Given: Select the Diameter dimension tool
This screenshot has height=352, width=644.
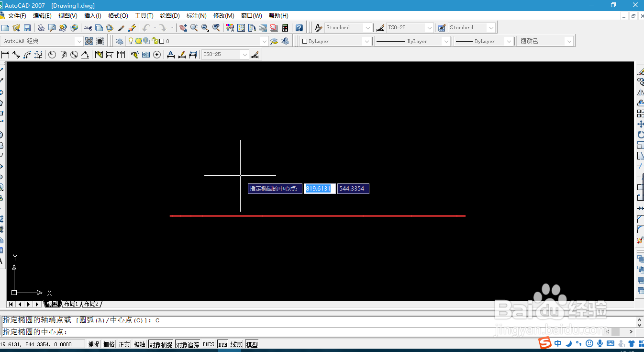Looking at the screenshot, I should (74, 55).
